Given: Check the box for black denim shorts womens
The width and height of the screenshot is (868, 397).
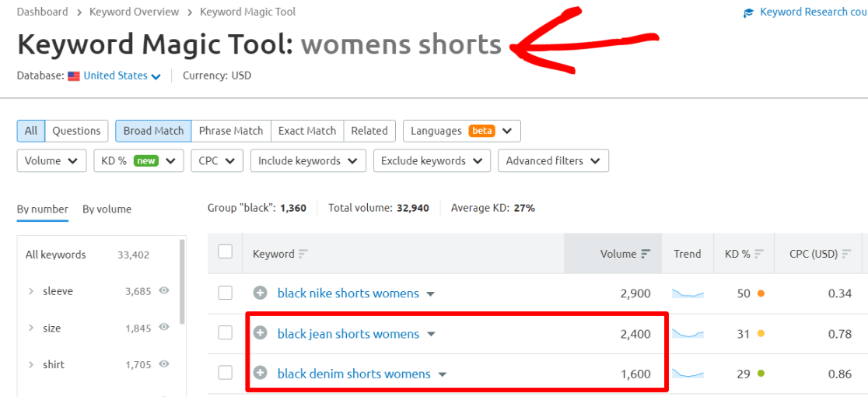Looking at the screenshot, I should 225,373.
